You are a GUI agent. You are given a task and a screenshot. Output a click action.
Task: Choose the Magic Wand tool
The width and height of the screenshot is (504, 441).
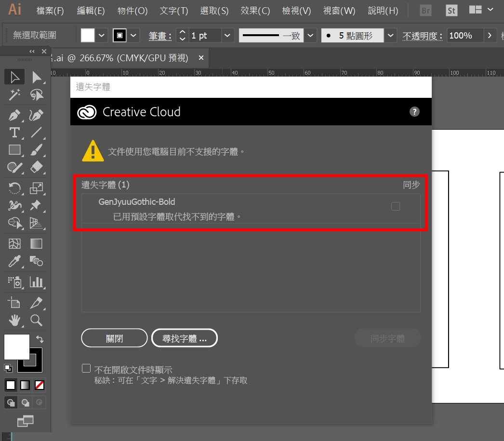click(14, 95)
